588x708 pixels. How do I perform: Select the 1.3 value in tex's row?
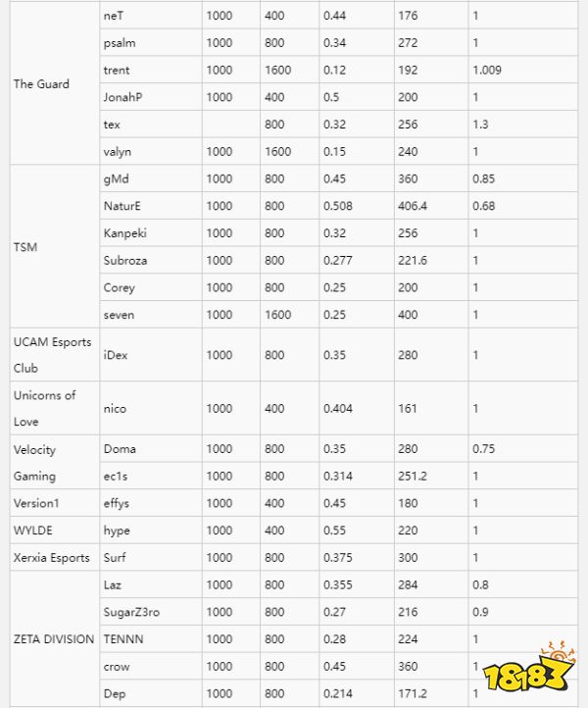tap(479, 125)
